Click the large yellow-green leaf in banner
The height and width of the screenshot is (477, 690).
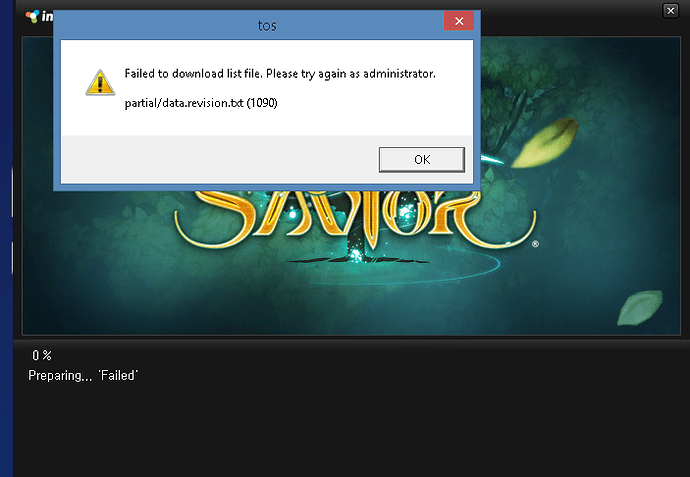(548, 140)
